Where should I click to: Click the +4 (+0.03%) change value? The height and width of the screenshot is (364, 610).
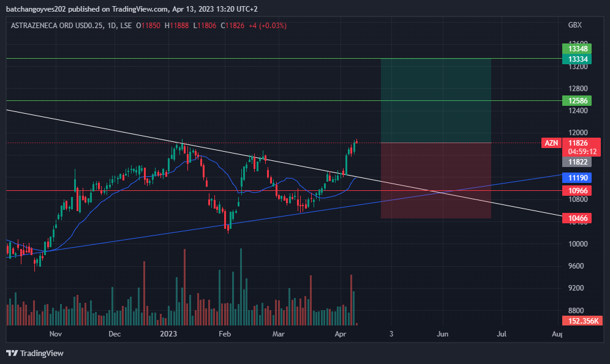point(268,26)
